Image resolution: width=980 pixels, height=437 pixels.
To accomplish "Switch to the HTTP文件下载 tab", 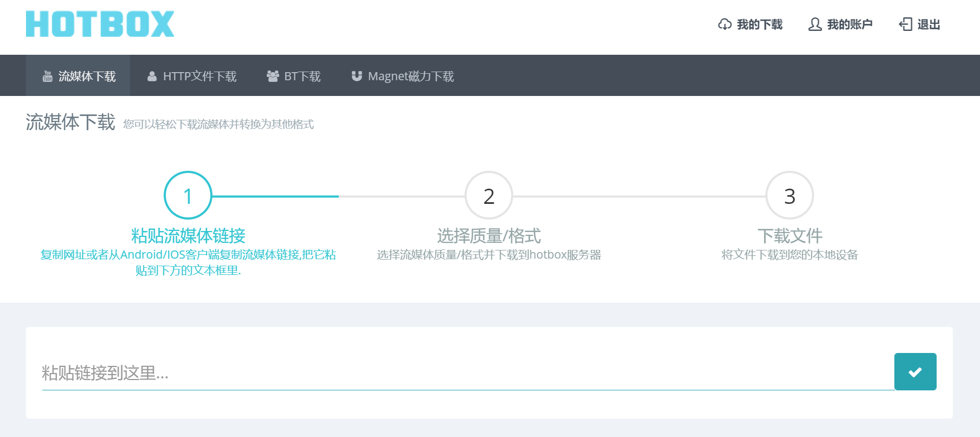I will click(192, 76).
